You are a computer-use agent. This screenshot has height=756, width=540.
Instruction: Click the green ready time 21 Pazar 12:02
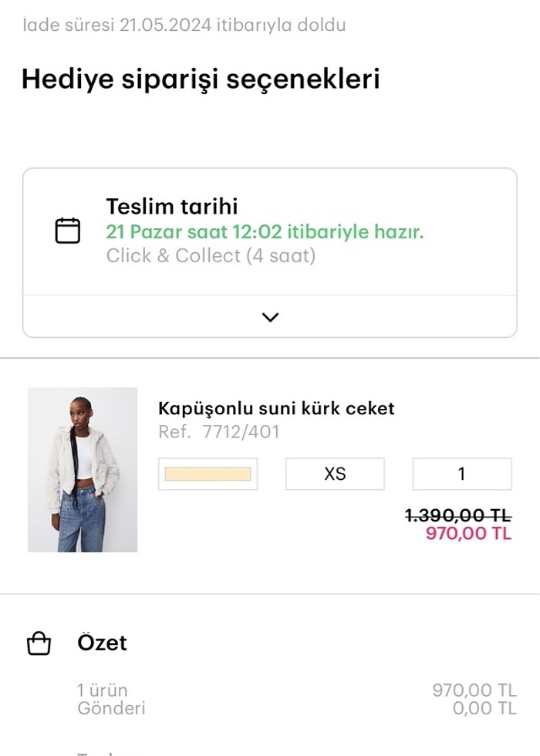point(265,231)
